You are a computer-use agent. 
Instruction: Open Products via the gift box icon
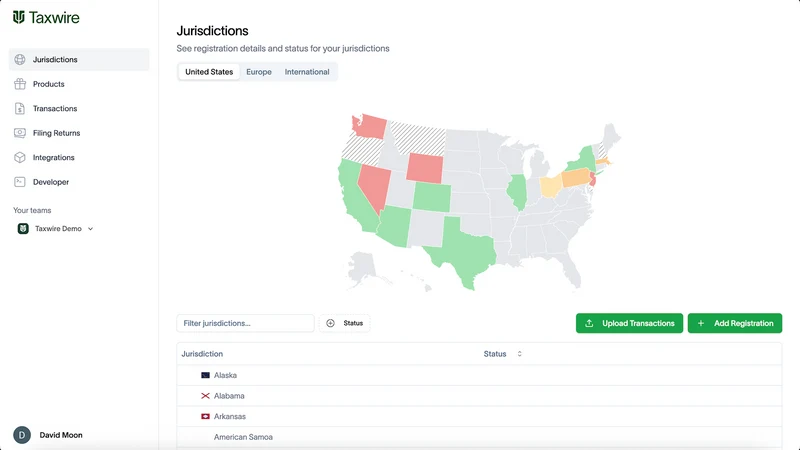20,84
